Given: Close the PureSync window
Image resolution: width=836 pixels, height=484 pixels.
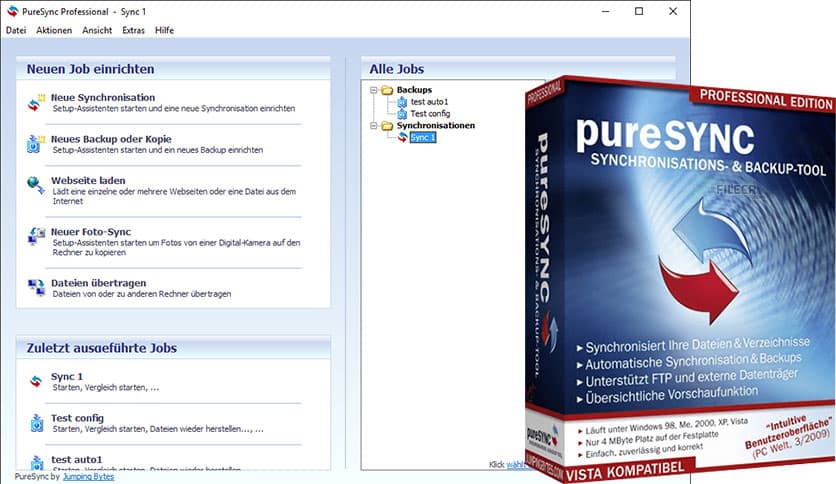Looking at the screenshot, I should 673,11.
